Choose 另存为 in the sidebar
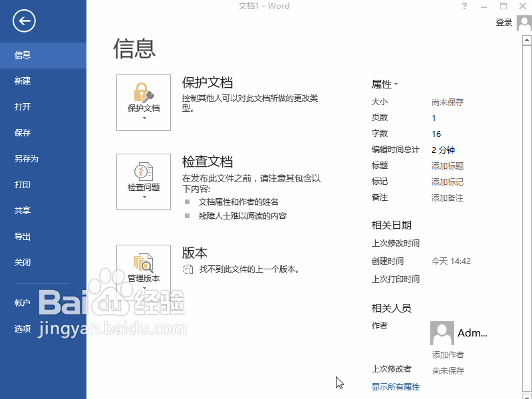 [x=43, y=159]
